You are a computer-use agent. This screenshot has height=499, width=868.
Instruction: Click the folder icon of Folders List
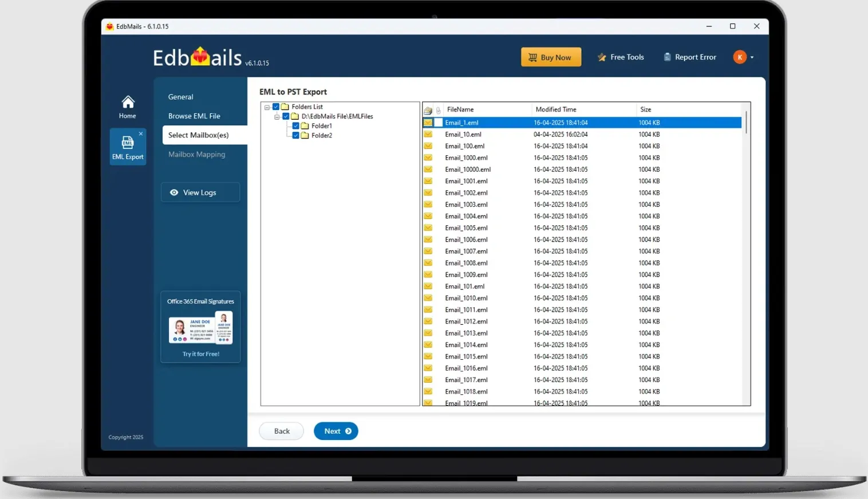285,107
